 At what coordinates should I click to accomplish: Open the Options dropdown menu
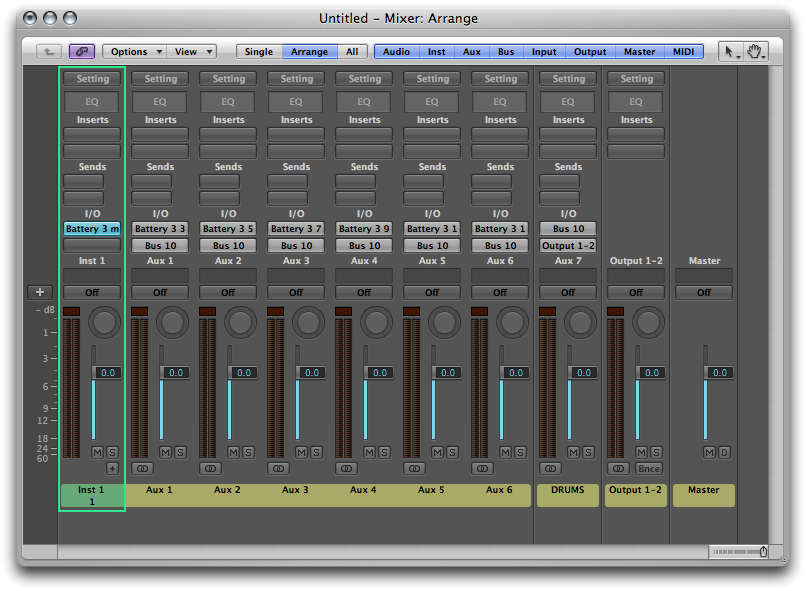tap(135, 51)
